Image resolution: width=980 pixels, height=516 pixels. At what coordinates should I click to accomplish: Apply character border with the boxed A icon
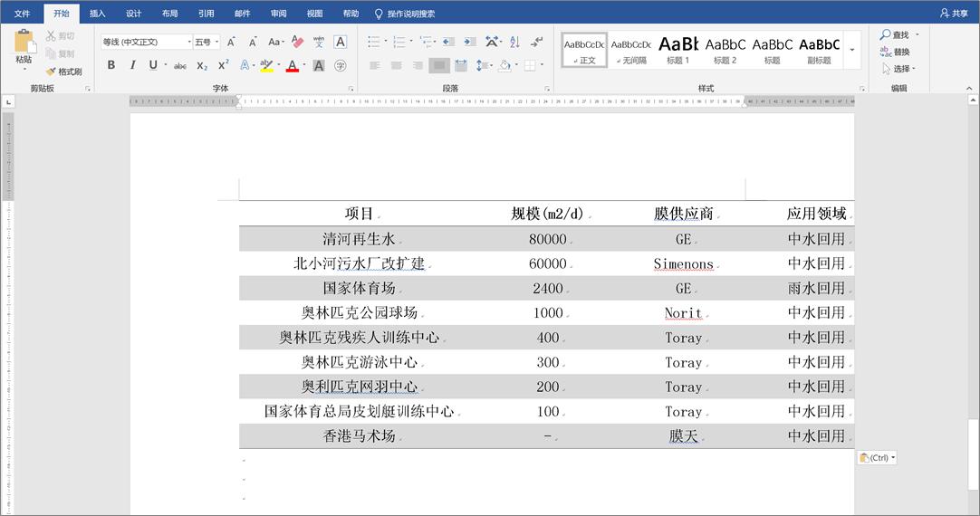coord(340,42)
